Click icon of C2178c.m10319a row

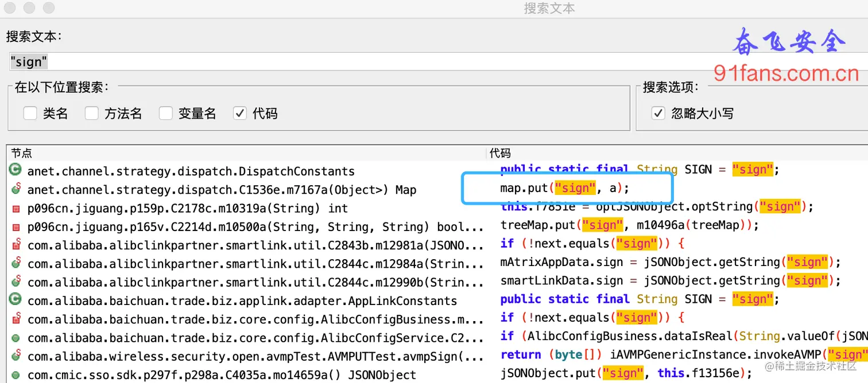[x=15, y=208]
